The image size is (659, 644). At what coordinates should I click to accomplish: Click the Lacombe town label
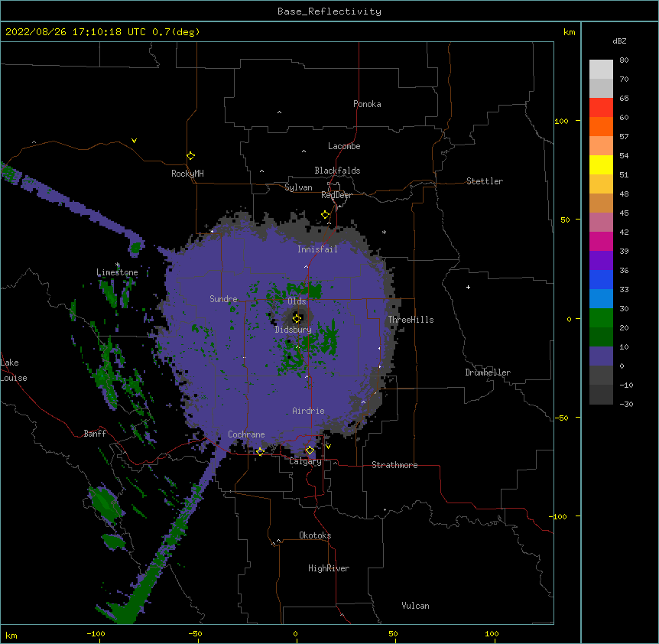tap(344, 146)
